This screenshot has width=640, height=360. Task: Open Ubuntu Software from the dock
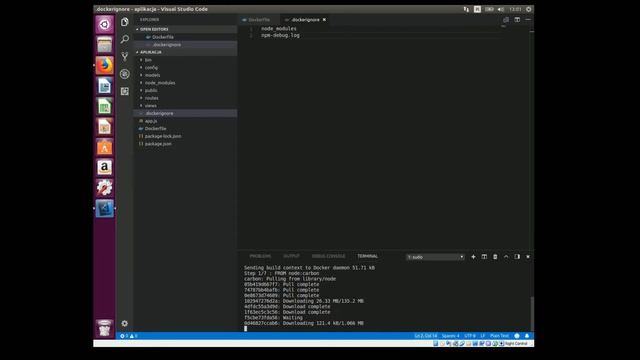click(x=104, y=147)
